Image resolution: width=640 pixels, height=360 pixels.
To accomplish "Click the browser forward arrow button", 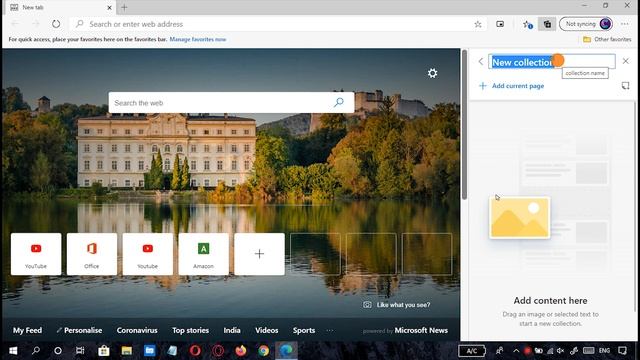I will tap(36, 24).
